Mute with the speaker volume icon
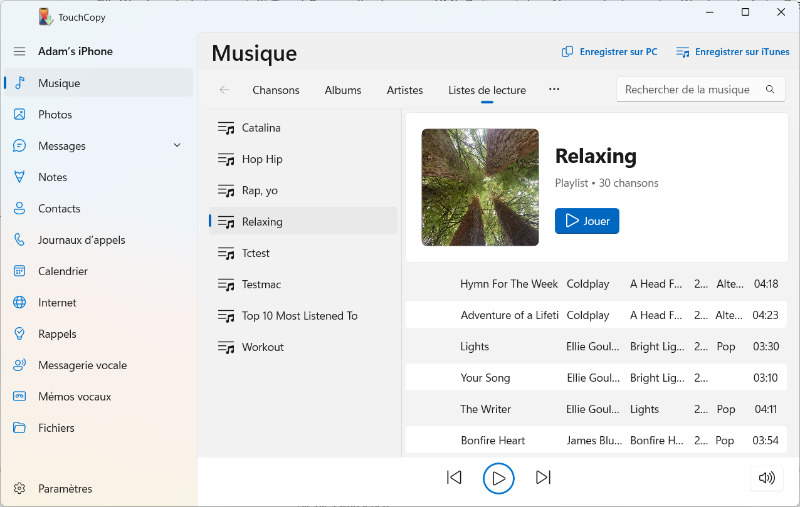Screen dimensions: 800x507 tap(767, 478)
